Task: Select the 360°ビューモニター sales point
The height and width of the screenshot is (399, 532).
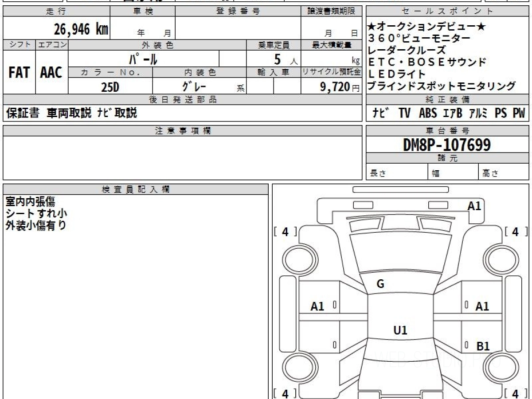Action: [419, 39]
